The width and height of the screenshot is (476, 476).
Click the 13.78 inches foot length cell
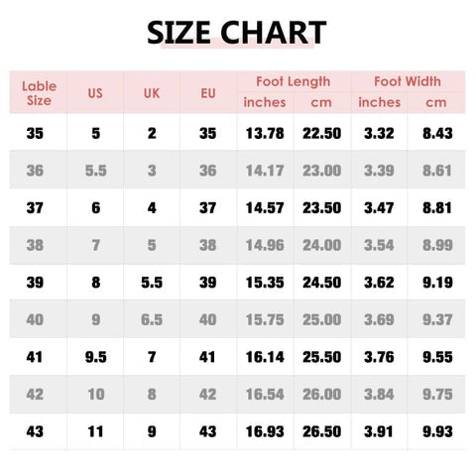(x=265, y=134)
